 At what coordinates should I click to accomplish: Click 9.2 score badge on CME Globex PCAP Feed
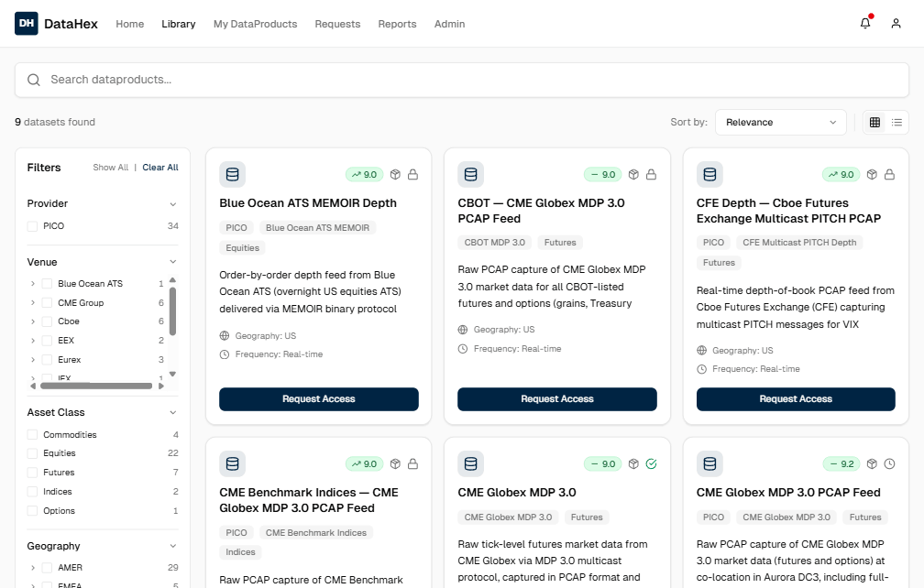(x=841, y=463)
